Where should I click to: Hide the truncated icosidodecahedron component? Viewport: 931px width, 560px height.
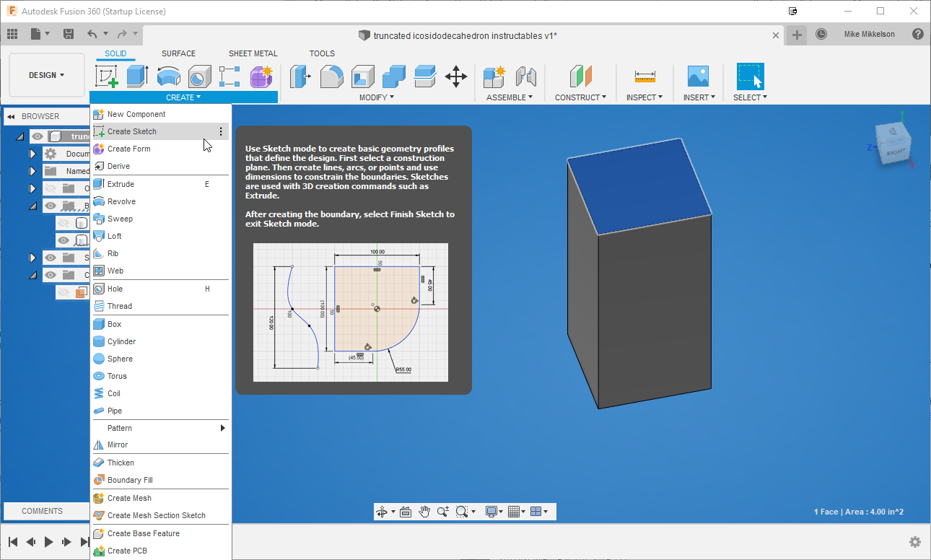(x=38, y=136)
